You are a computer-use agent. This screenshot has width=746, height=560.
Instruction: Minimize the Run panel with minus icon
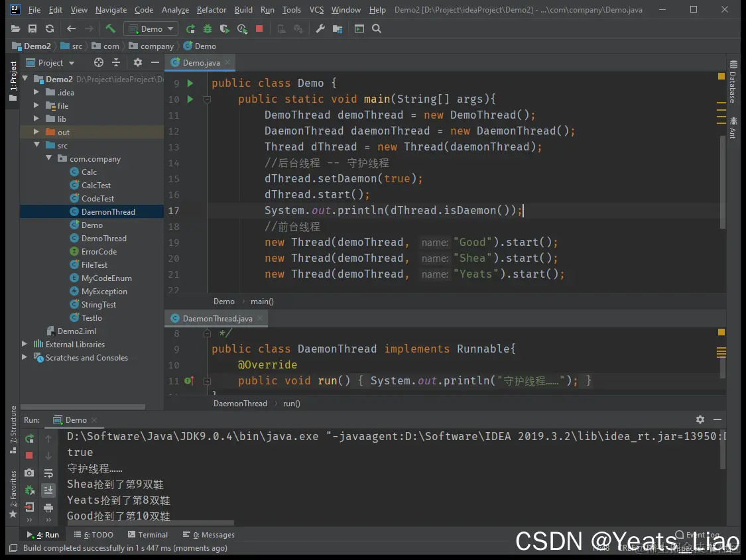click(x=717, y=420)
